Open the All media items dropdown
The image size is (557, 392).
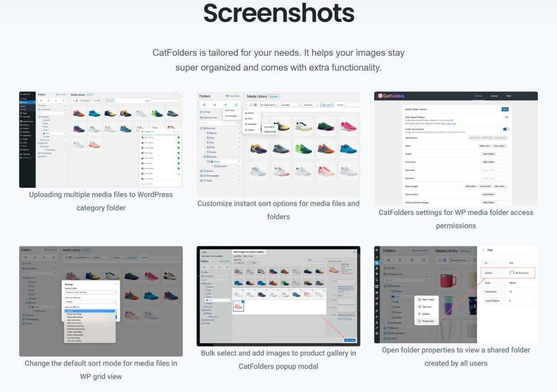(x=269, y=105)
